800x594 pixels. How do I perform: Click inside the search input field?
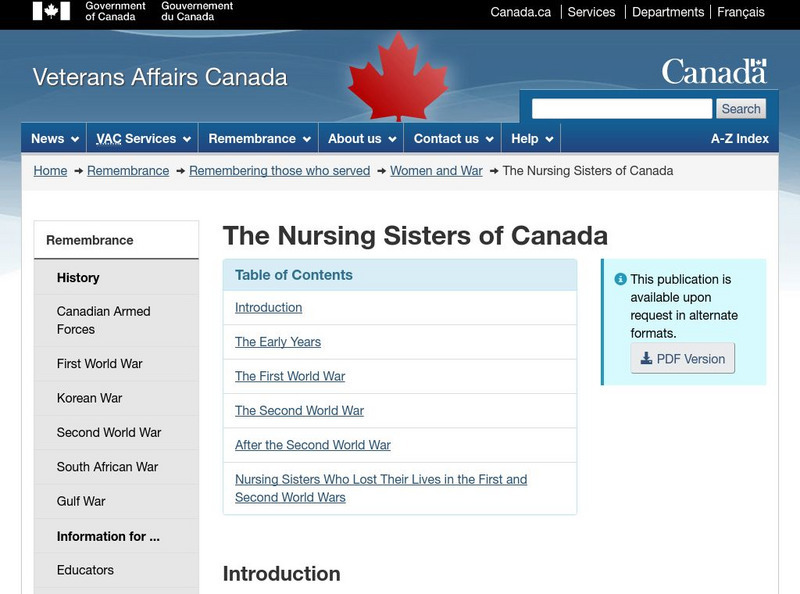pyautogui.click(x=620, y=108)
